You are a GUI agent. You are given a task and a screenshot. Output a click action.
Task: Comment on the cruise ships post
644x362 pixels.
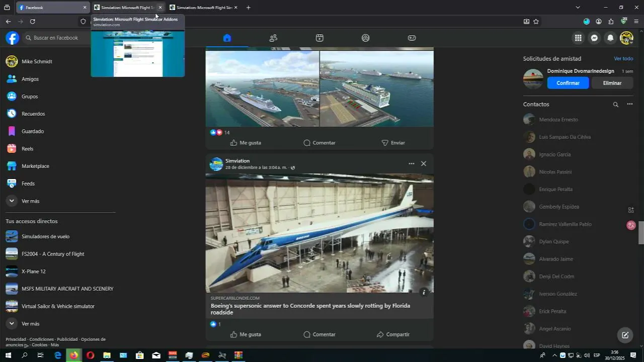pos(319,143)
